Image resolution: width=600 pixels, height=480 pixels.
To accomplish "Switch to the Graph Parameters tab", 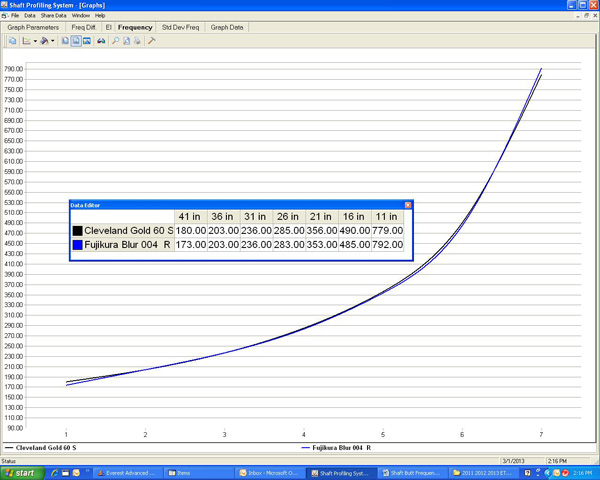I will [x=33, y=28].
